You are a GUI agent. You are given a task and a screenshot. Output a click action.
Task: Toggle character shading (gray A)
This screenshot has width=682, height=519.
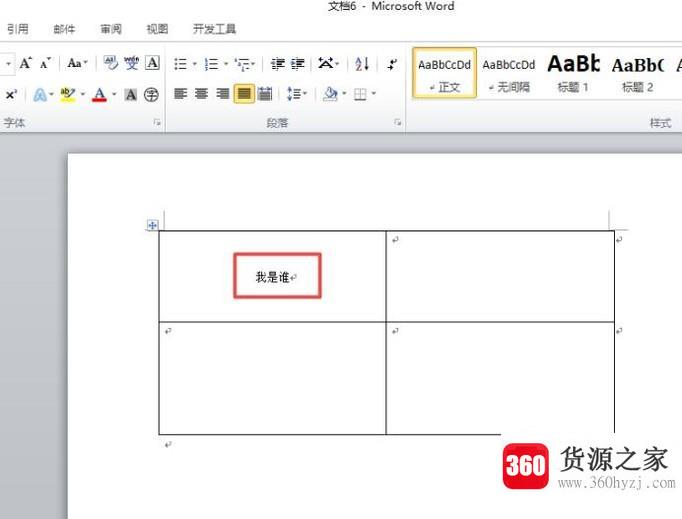(x=130, y=94)
